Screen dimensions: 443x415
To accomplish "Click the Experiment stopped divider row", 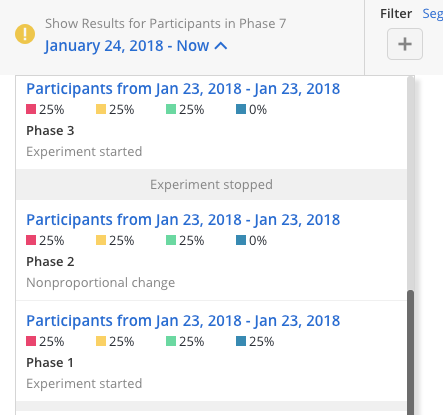I will [x=211, y=184].
